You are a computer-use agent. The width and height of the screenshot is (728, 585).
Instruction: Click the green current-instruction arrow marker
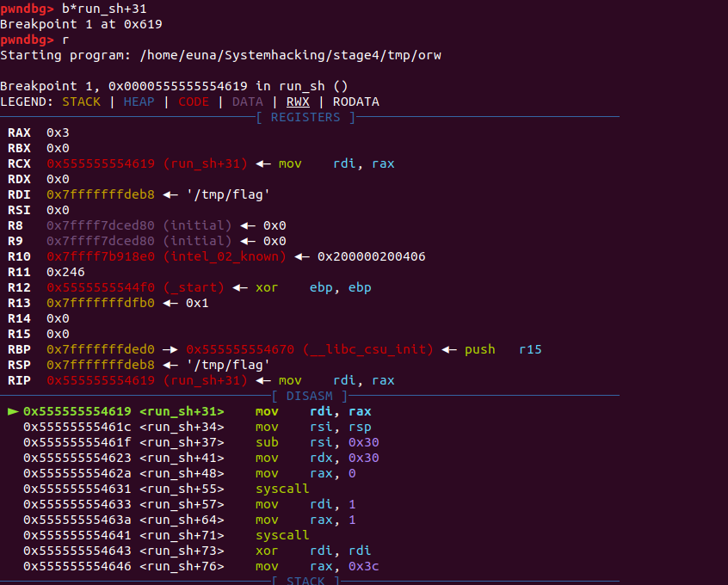pos(13,411)
